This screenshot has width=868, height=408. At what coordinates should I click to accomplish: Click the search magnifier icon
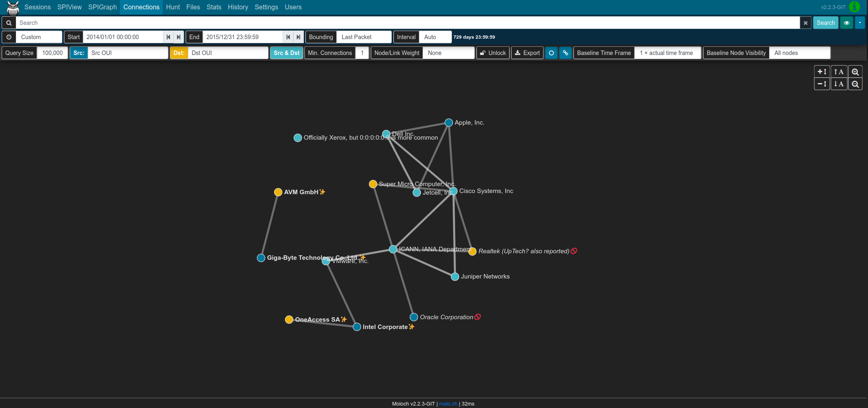[9, 22]
